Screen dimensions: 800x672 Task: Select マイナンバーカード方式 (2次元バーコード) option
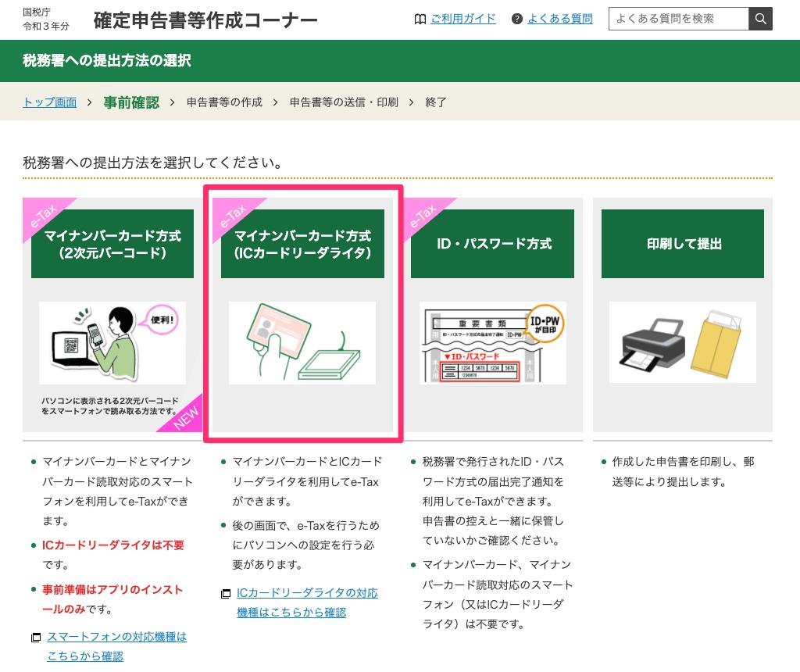click(112, 244)
